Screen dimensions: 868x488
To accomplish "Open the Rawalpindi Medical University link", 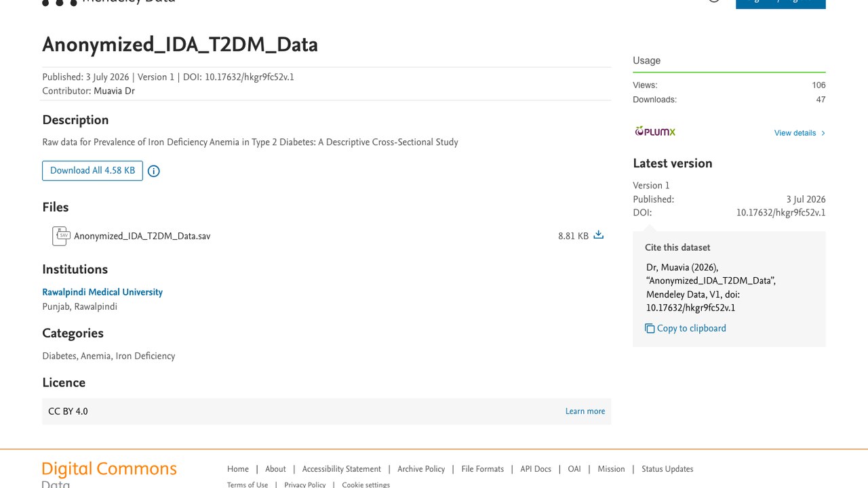I will (x=102, y=292).
